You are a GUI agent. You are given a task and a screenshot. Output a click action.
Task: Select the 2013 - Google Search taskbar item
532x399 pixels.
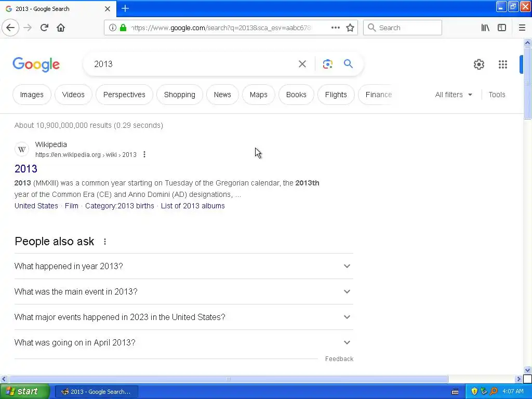(96, 392)
